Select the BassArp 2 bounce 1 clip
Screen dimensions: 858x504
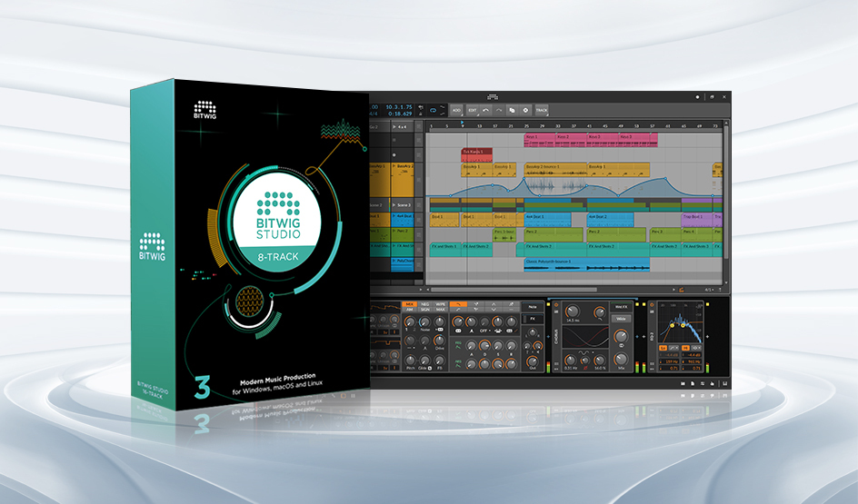click(555, 170)
